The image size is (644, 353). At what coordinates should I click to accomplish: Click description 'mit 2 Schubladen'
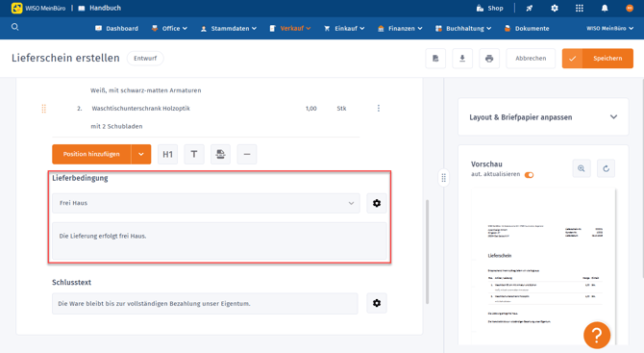[x=116, y=126]
